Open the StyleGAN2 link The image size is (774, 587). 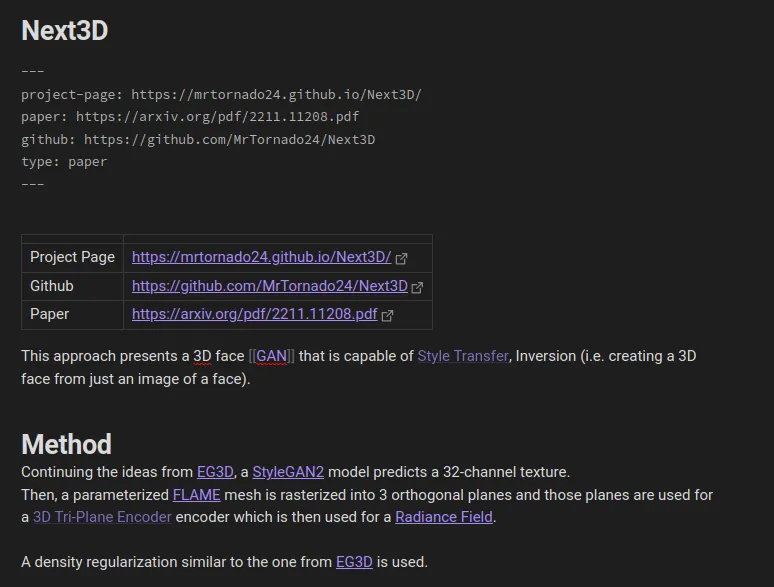click(x=288, y=472)
